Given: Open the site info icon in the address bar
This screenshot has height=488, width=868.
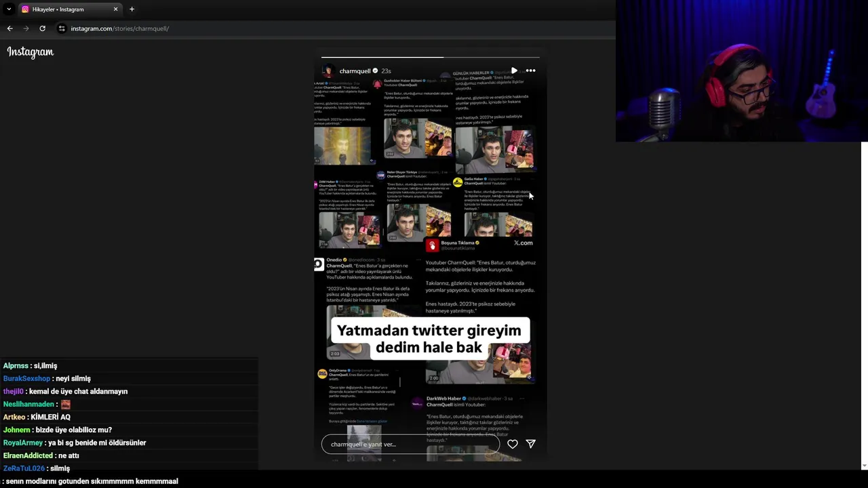Looking at the screenshot, I should 62,28.
